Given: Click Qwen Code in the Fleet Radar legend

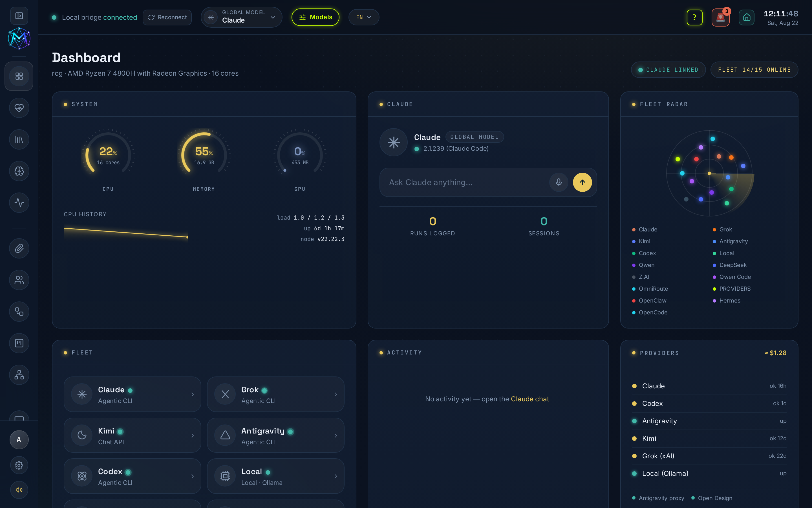Looking at the screenshot, I should [x=732, y=277].
